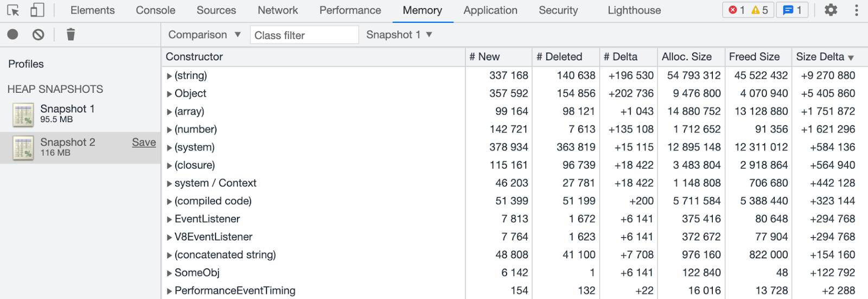Expand the (compiled code) row
868x299 pixels.
point(169,201)
